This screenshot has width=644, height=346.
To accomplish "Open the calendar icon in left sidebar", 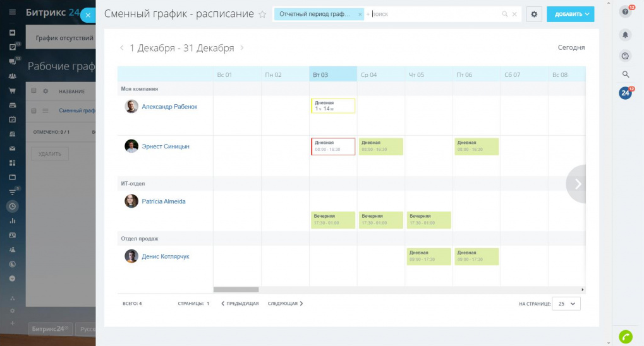I will [12, 119].
